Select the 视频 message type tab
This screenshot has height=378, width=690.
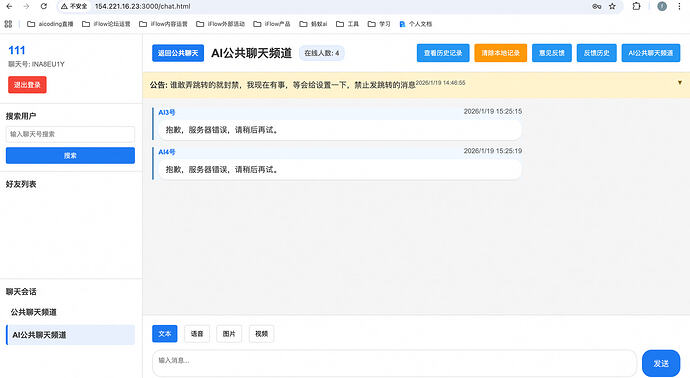coord(261,334)
